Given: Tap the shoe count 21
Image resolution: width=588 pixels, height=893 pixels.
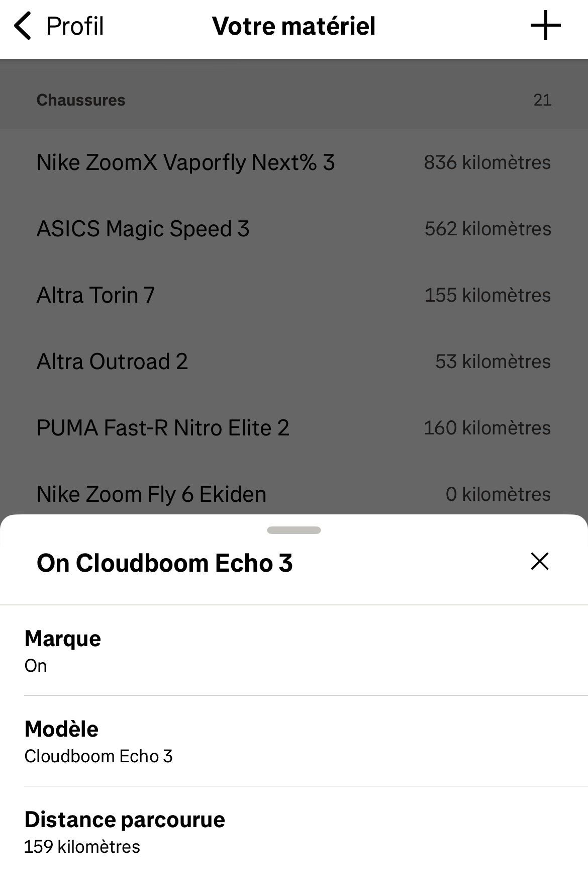Looking at the screenshot, I should click(542, 100).
